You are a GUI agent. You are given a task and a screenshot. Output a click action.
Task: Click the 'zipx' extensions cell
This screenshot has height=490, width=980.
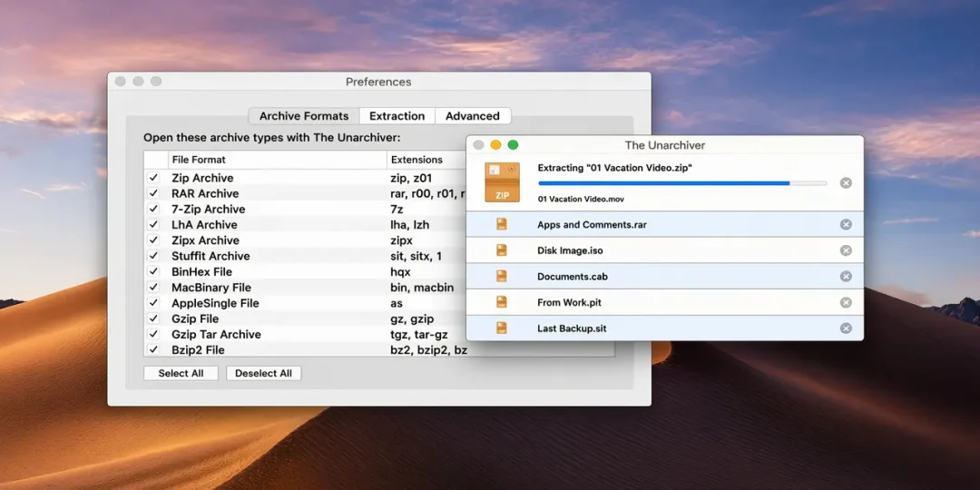pyautogui.click(x=401, y=240)
